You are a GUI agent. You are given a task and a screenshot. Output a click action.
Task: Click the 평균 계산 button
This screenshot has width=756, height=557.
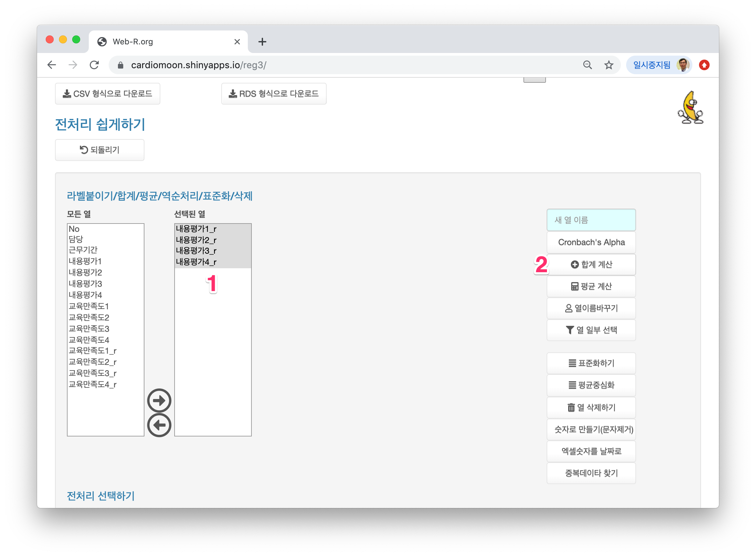(591, 286)
